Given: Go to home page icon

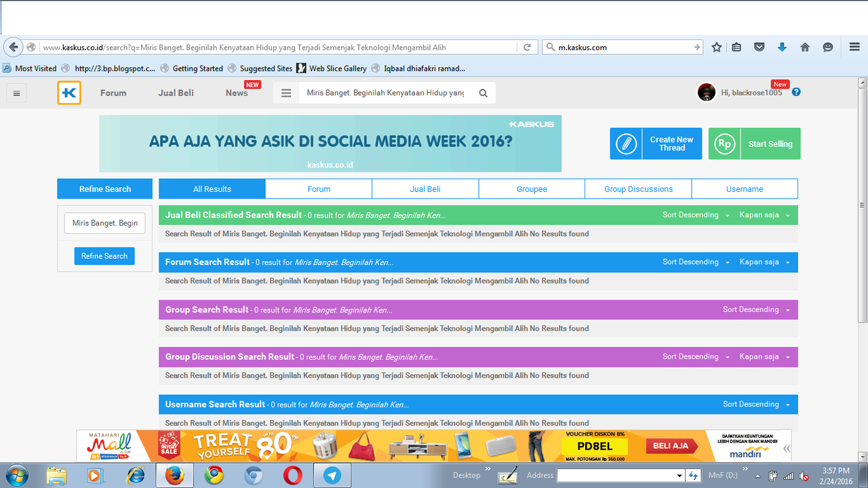Looking at the screenshot, I should (x=805, y=47).
